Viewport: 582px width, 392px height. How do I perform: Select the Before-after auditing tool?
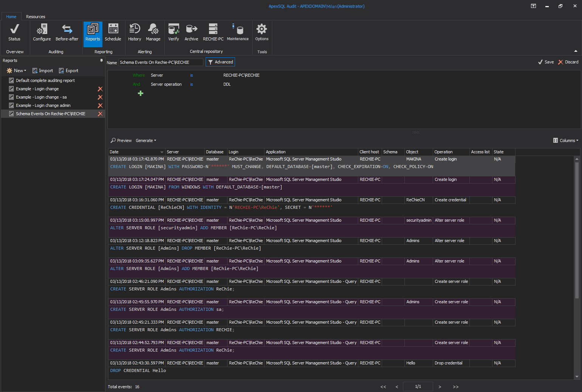pos(67,33)
